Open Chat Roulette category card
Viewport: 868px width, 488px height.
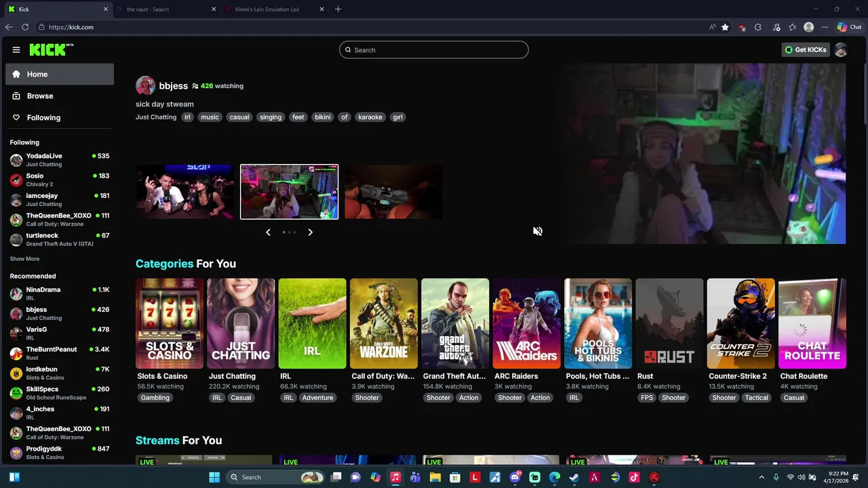(x=812, y=323)
